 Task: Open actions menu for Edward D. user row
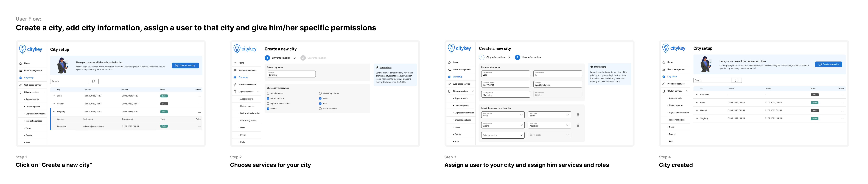coord(199,126)
